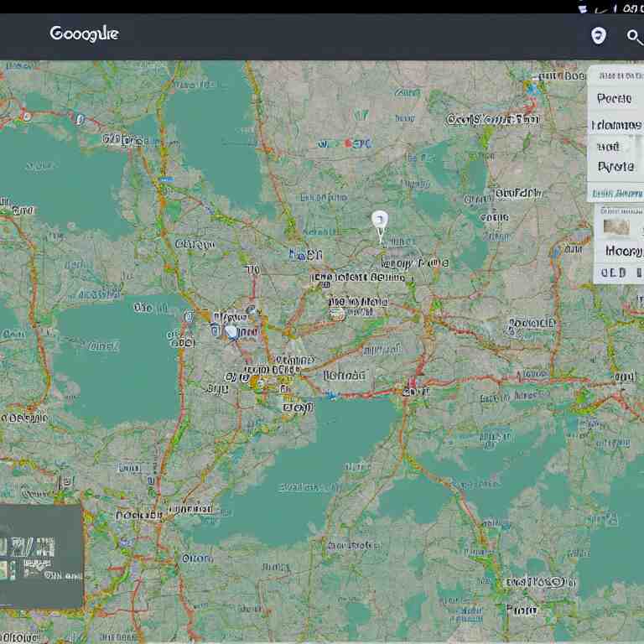The height and width of the screenshot is (644, 644).
Task: Click the blue-white marker near map center-left
Action: point(231,331)
